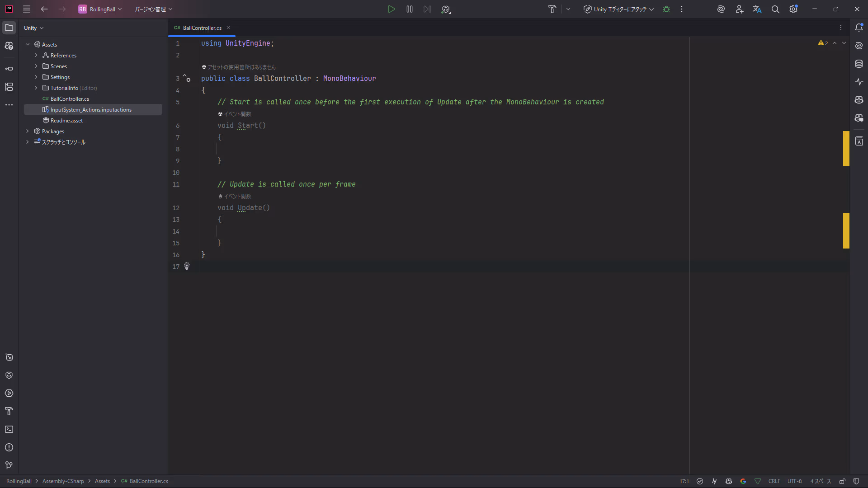Open the Commit tool window
This screenshot has width=868, height=488.
click(x=9, y=69)
